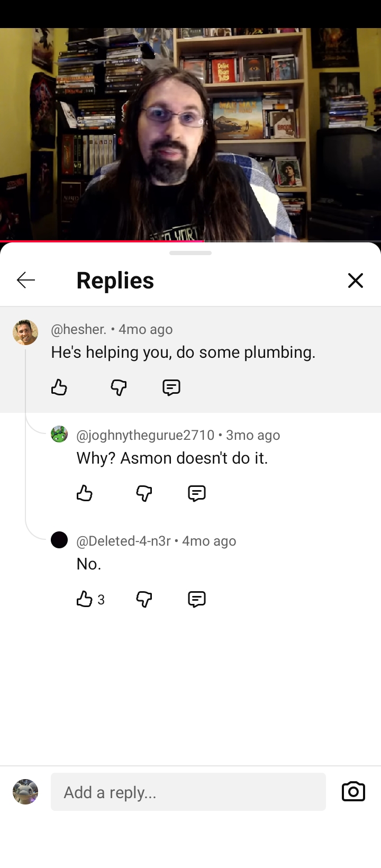Dislike the comment by @hesher.

point(119,387)
